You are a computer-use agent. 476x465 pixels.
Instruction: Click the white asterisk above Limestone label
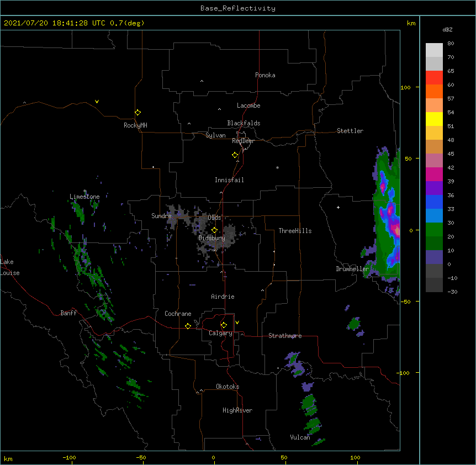(x=85, y=191)
